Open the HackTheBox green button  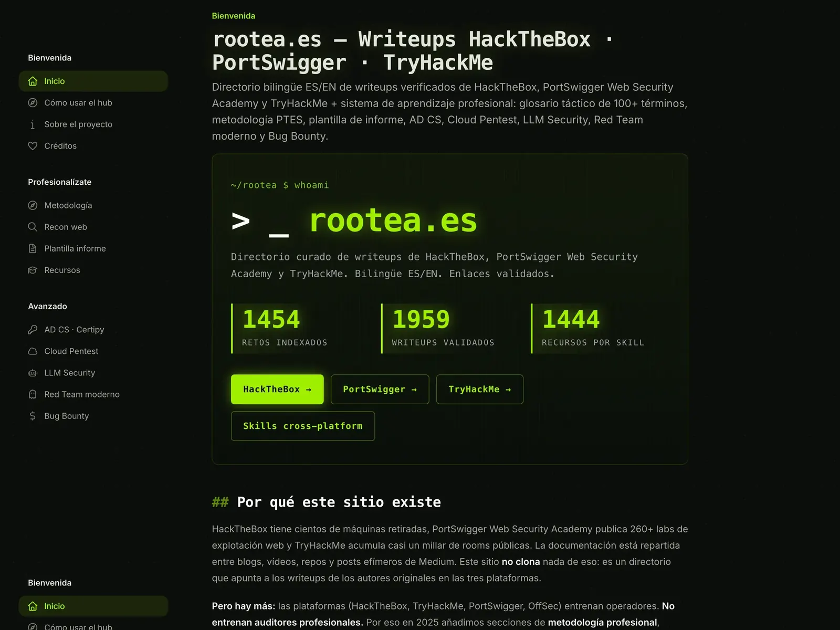click(x=277, y=389)
